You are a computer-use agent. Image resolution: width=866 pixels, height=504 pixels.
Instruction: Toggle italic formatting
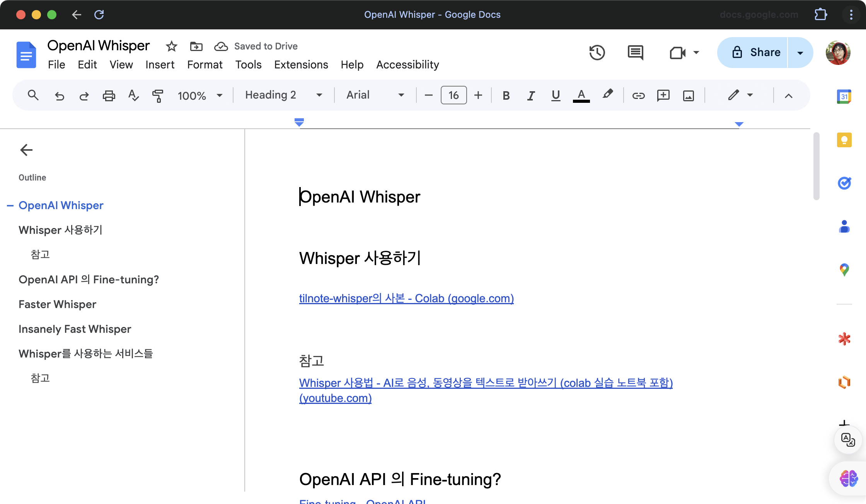[531, 95]
